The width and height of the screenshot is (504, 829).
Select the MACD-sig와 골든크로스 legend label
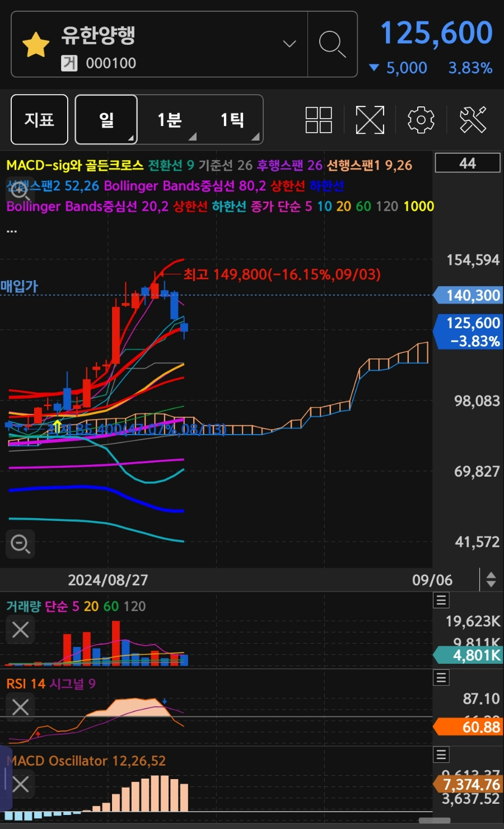[75, 165]
